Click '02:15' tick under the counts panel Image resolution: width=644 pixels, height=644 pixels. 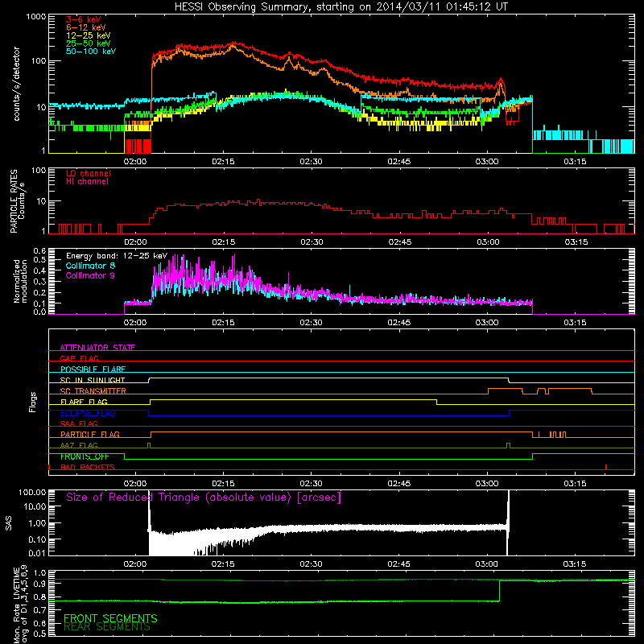223,162
